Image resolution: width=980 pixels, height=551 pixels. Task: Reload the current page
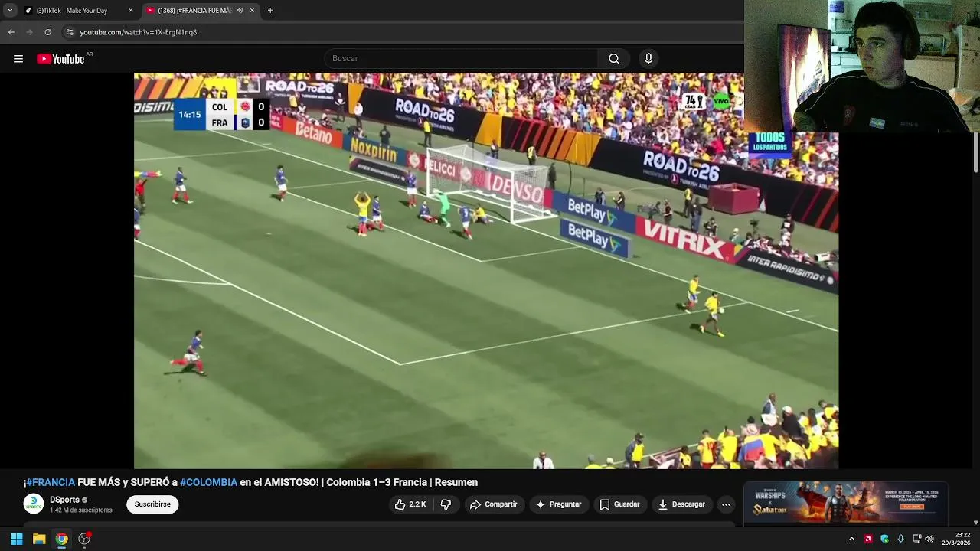point(47,32)
